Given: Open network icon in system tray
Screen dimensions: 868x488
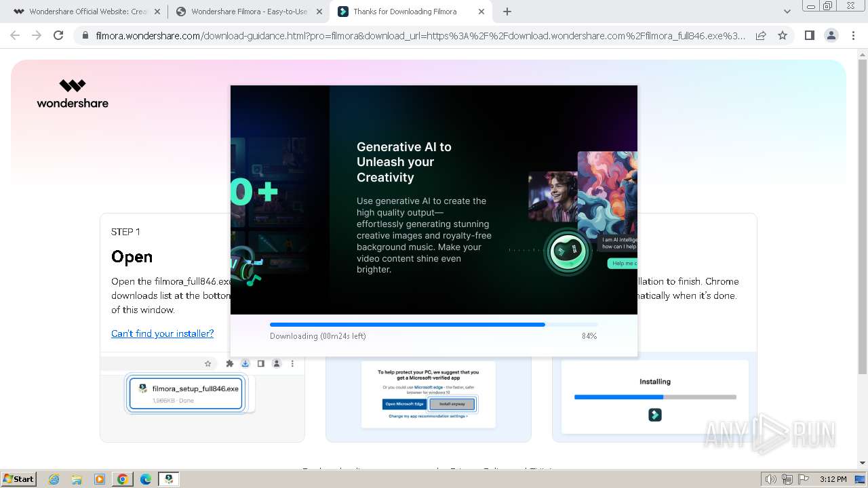Looking at the screenshot, I should pyautogui.click(x=787, y=479).
